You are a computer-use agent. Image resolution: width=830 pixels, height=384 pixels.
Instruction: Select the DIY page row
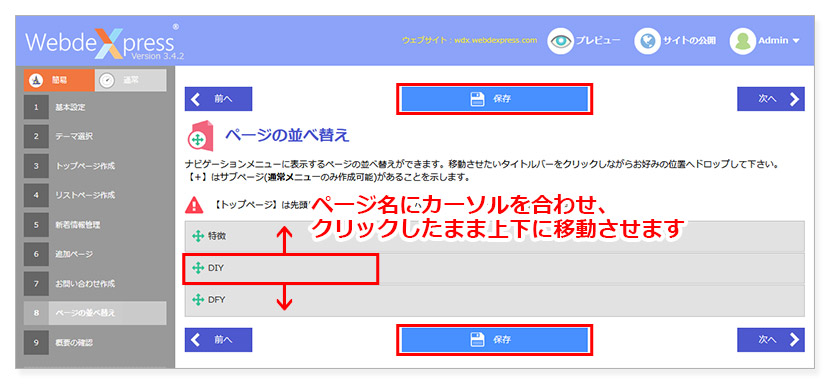point(494,269)
